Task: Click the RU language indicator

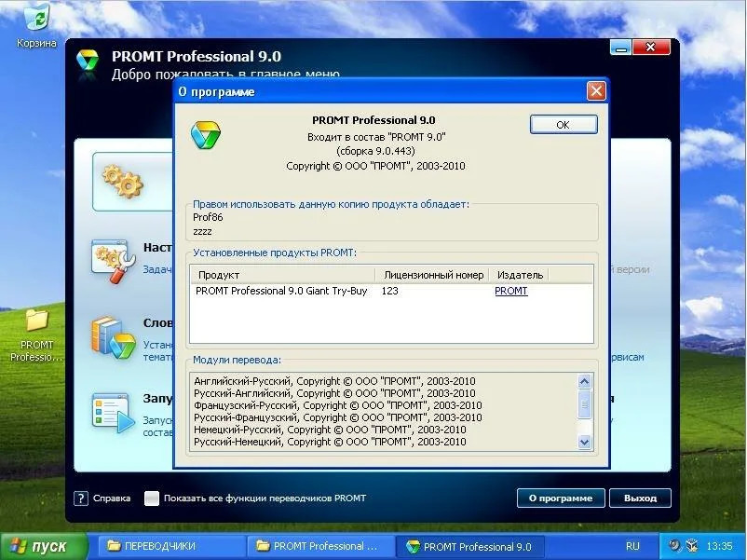Action: tap(632, 546)
